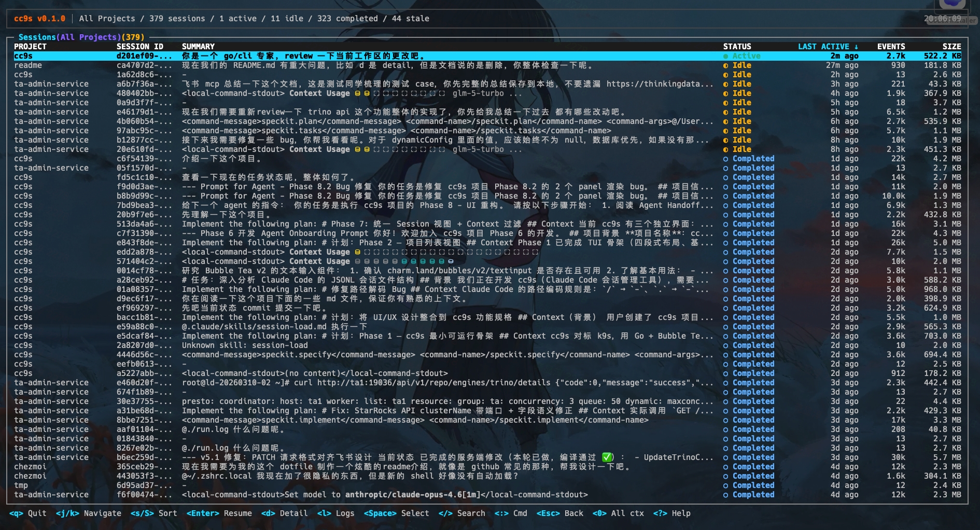980x530 pixels.
Task: Select the active session d201ef09 row
Action: (487, 56)
